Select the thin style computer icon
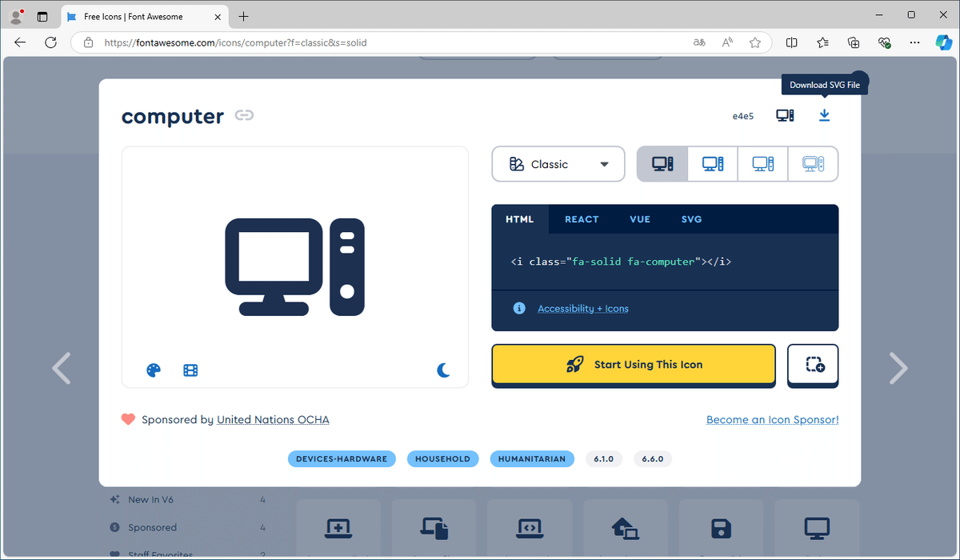Viewport: 960px width, 560px height. 814,164
